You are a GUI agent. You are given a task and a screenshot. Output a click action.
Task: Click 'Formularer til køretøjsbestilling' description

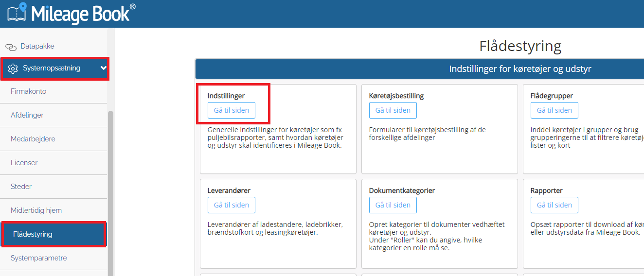(428, 134)
